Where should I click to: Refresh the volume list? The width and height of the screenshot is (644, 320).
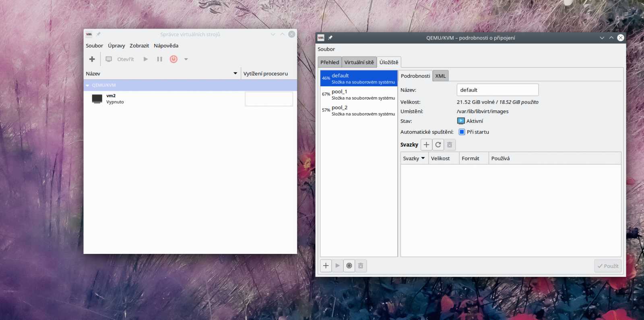point(438,145)
